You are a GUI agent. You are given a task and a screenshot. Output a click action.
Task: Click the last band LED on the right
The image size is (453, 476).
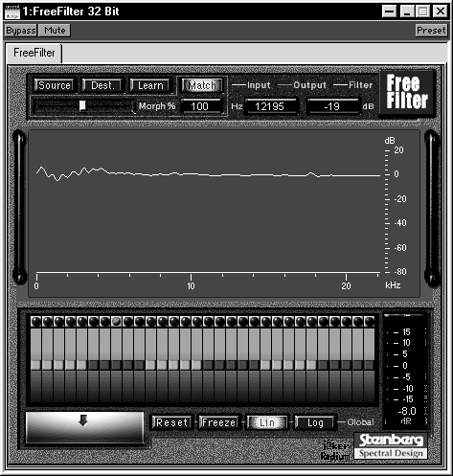(370, 321)
